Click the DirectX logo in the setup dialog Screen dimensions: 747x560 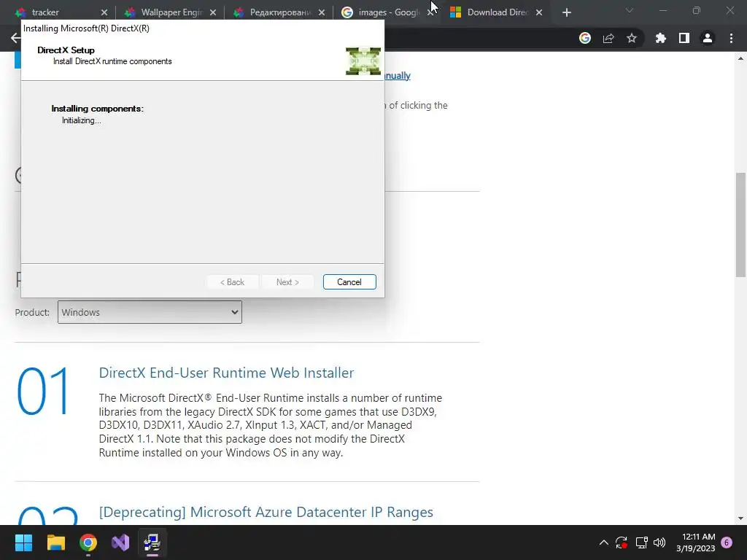pyautogui.click(x=363, y=61)
